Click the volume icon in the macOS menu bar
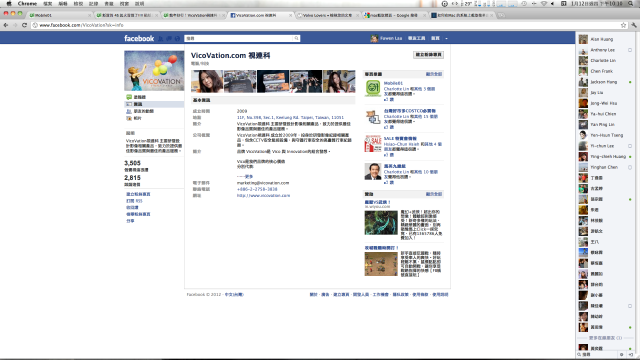 coord(553,3)
